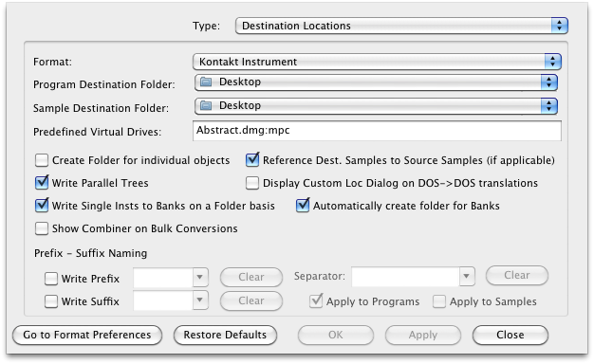Image resolution: width=594 pixels, height=364 pixels.
Task: Expand the Write Suffix combo box arrow
Action: pos(200,300)
